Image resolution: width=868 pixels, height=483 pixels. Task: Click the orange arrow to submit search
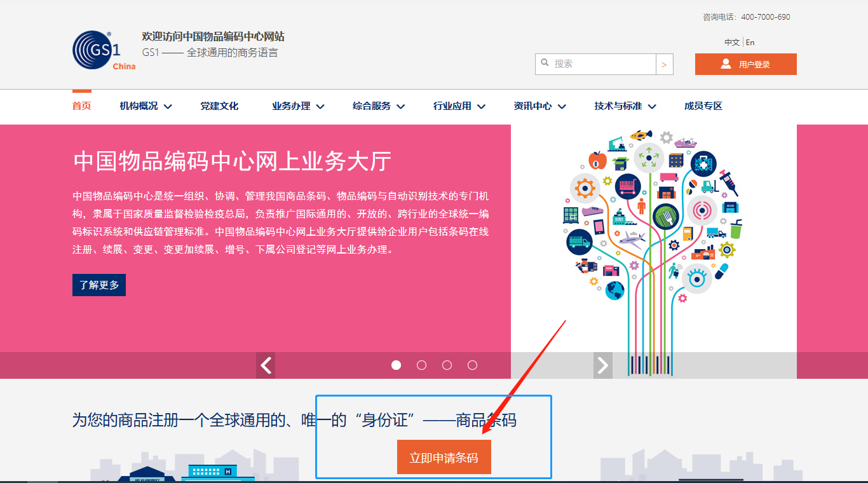pyautogui.click(x=665, y=64)
